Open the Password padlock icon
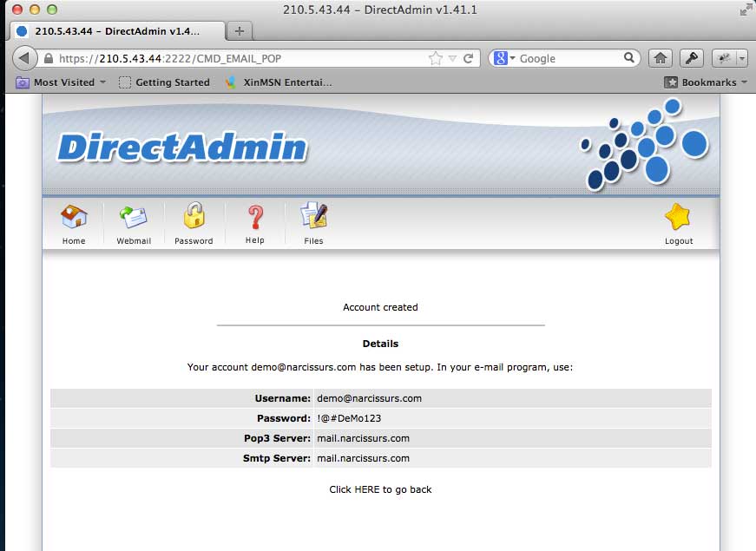Screen dimensions: 756x551 [x=194, y=215]
